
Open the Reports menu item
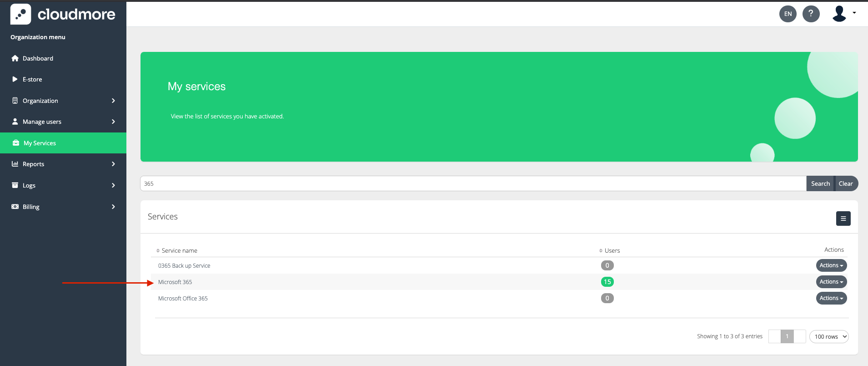(34, 164)
